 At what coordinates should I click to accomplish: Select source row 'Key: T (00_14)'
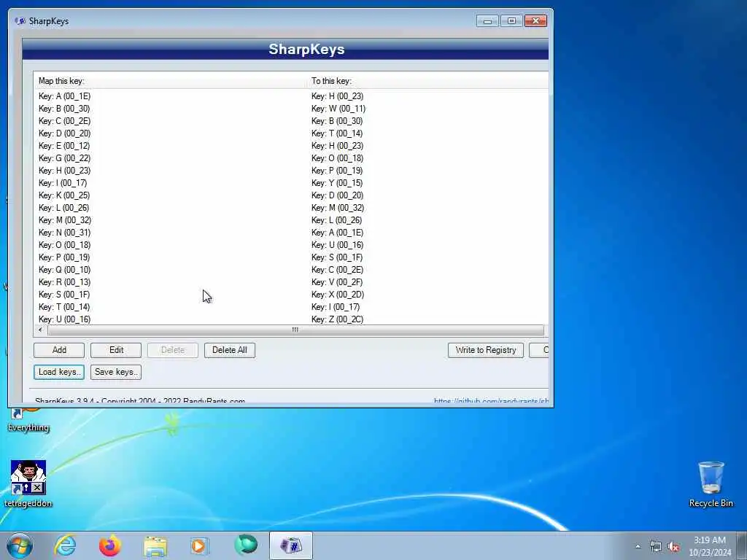click(x=64, y=307)
